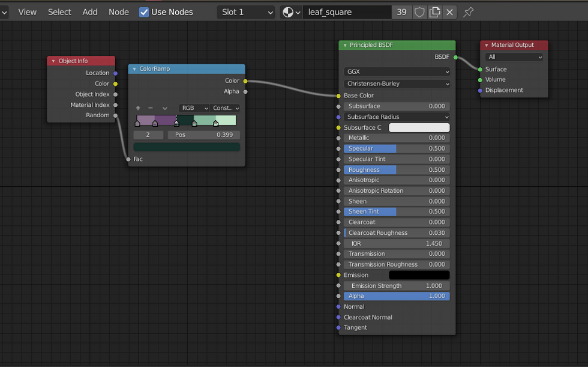Collapse the Material Output node

coord(487,45)
